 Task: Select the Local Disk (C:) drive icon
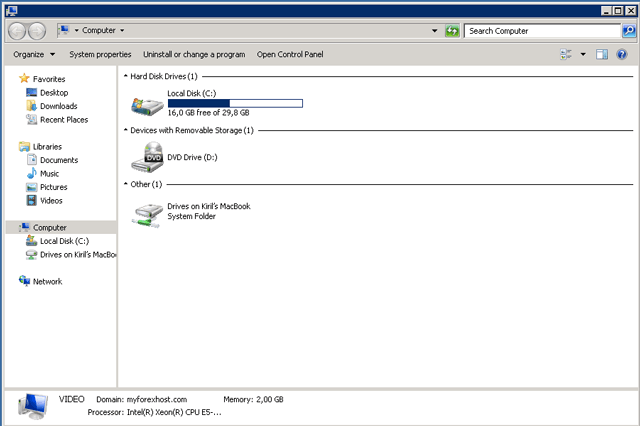[x=147, y=105]
